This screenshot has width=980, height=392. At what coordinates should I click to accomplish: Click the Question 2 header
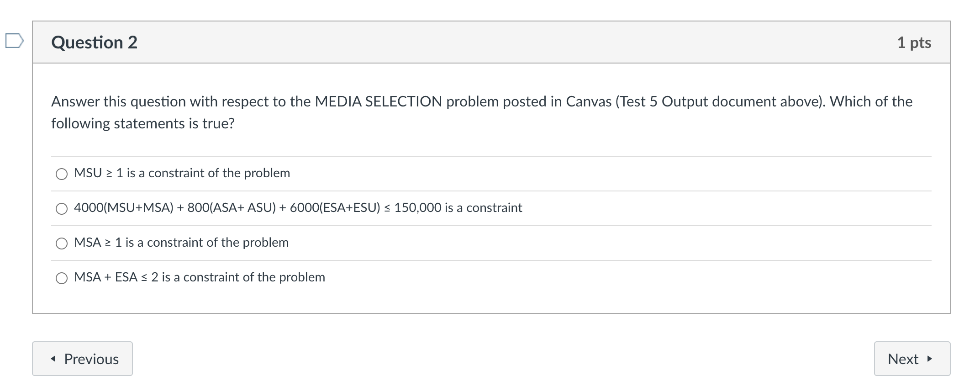pos(94,42)
